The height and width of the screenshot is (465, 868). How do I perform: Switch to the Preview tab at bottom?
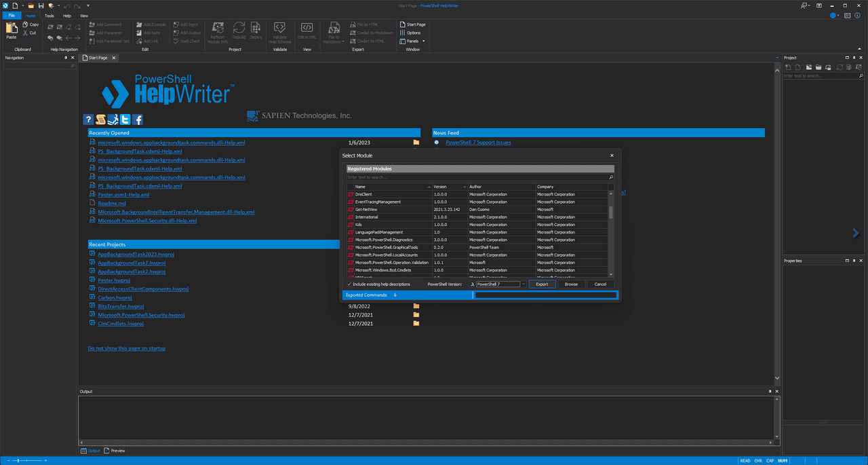[115, 451]
